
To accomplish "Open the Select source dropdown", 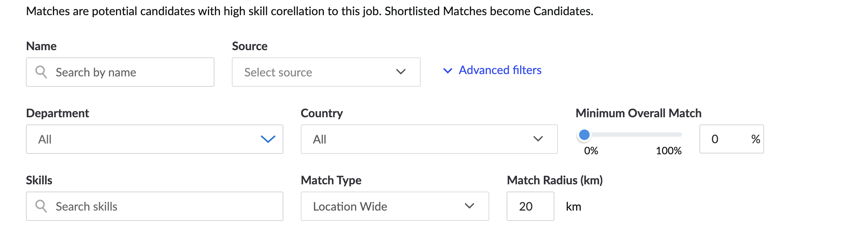I will pyautogui.click(x=326, y=72).
